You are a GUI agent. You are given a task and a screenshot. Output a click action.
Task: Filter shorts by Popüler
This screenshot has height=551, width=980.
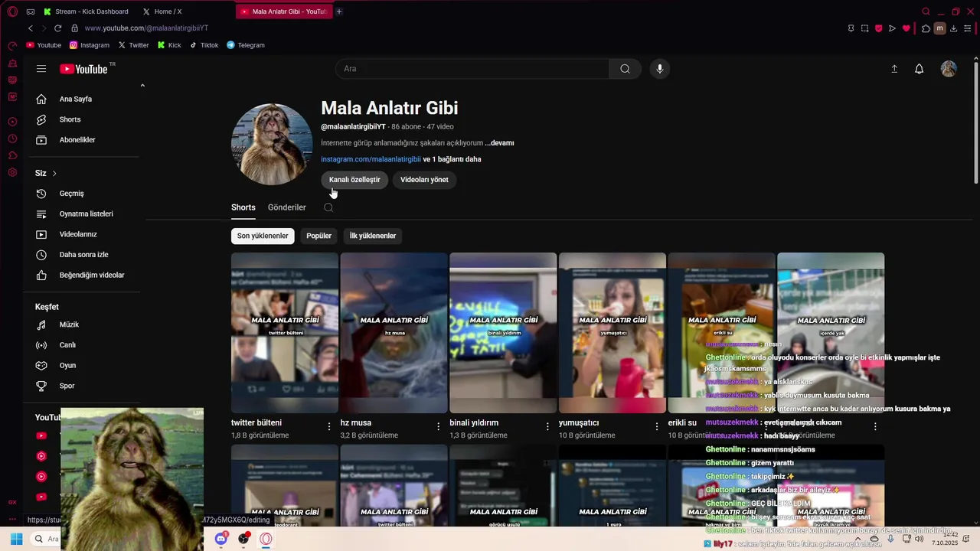pos(319,236)
